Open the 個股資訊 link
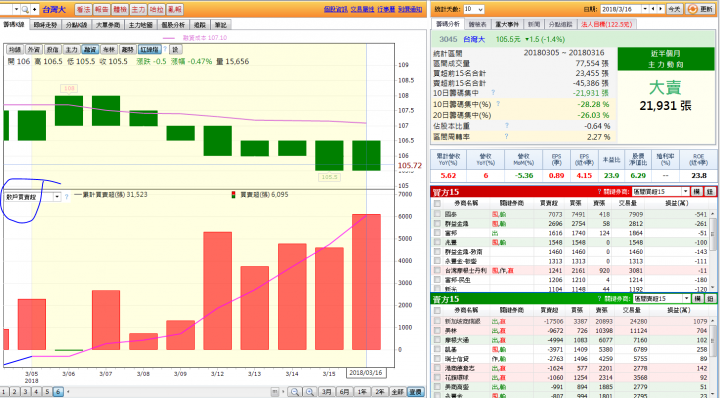Screen dimensions: 720x398 pyautogui.click(x=335, y=9)
